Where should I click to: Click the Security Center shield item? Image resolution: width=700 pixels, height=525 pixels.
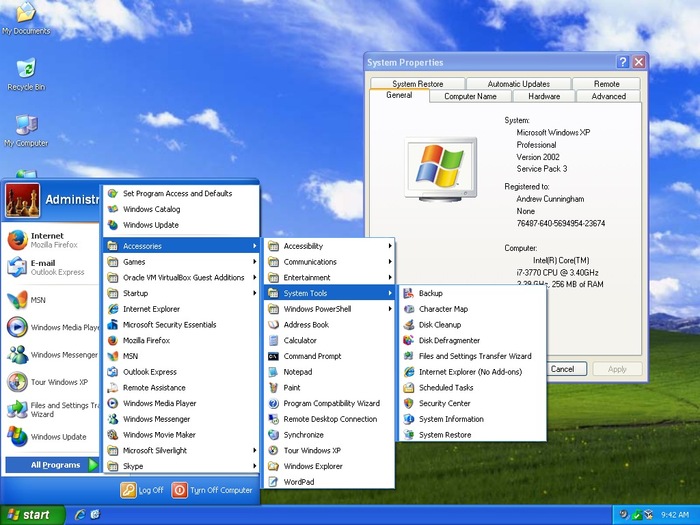[444, 403]
